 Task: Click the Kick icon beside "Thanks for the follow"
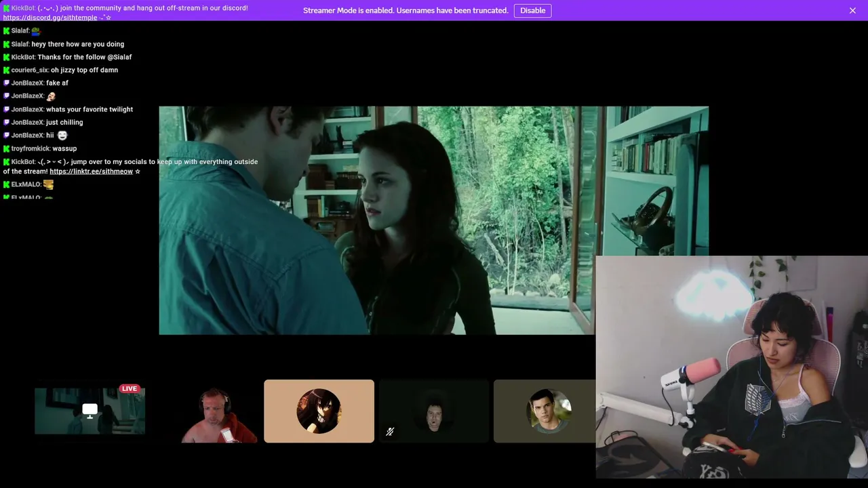pos(7,57)
